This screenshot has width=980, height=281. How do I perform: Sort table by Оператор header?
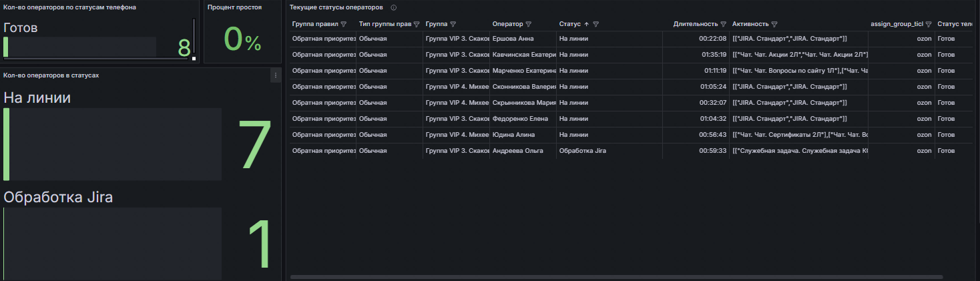tap(508, 24)
